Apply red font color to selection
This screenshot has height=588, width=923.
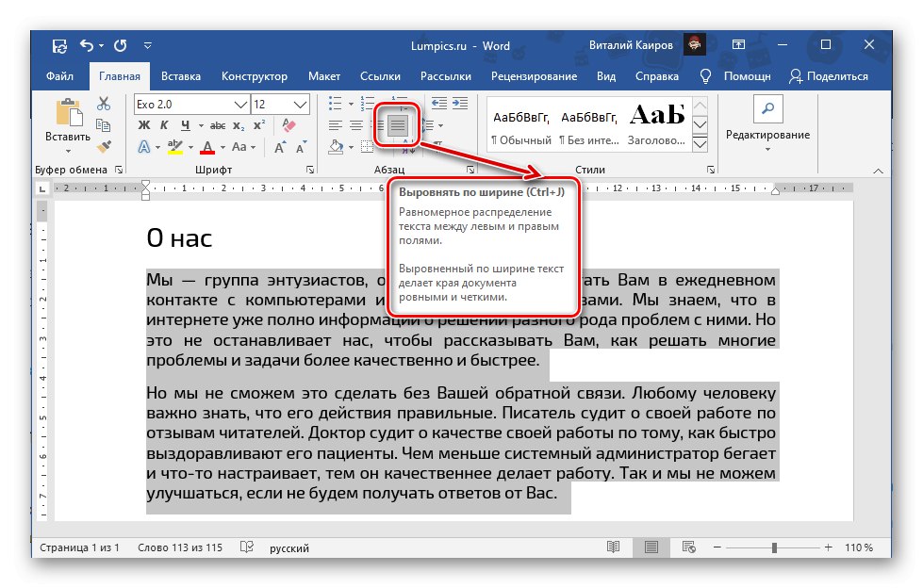click(x=206, y=148)
